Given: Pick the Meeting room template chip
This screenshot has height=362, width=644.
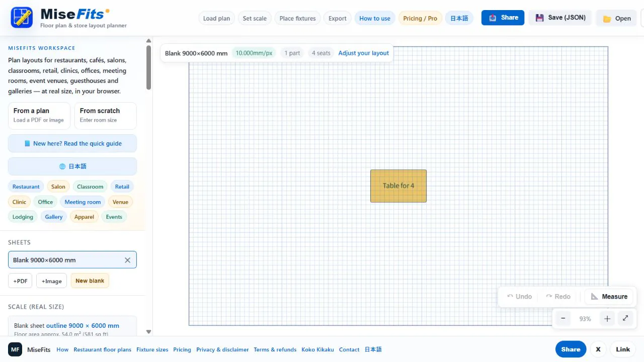Looking at the screenshot, I should pos(83,202).
